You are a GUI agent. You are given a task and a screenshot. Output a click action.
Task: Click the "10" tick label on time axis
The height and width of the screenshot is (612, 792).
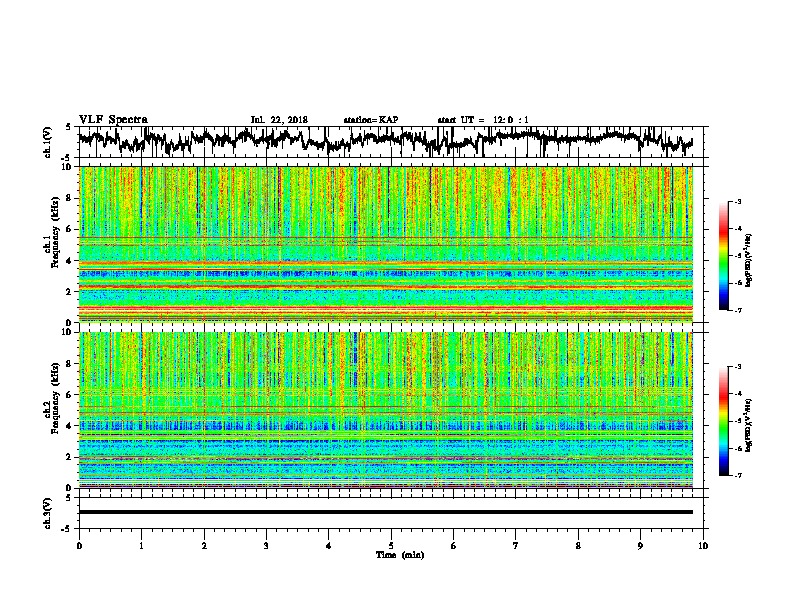click(x=703, y=546)
